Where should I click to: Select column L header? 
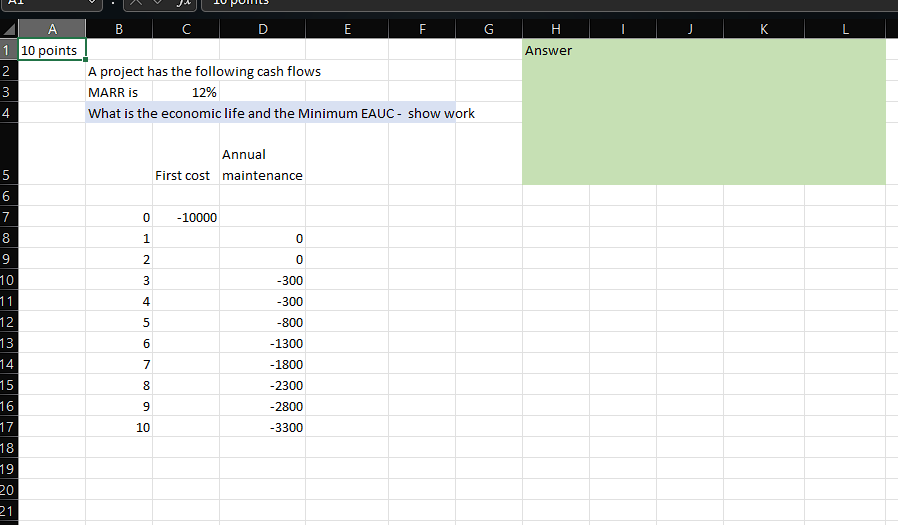click(845, 29)
